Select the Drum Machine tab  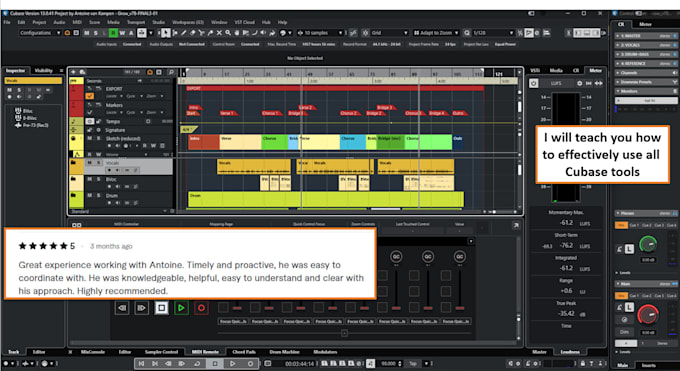point(284,352)
